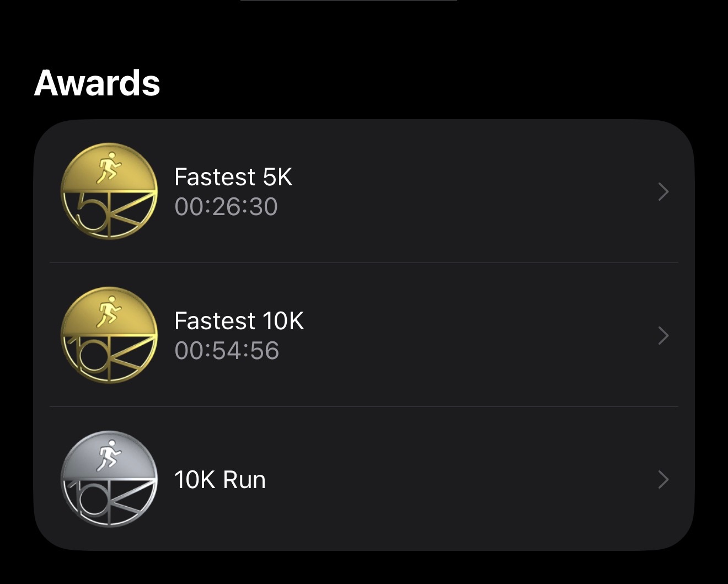
Task: Select the 10K Run award label
Action: (x=220, y=480)
